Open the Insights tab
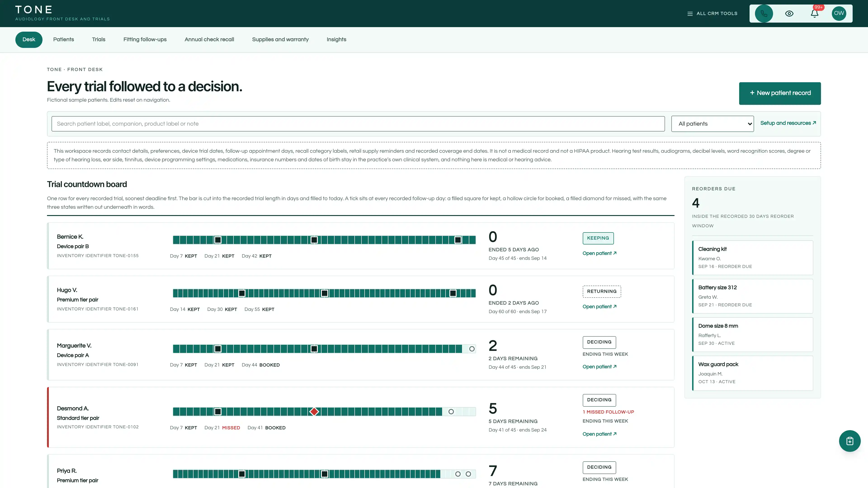868x488 pixels. [x=336, y=39]
